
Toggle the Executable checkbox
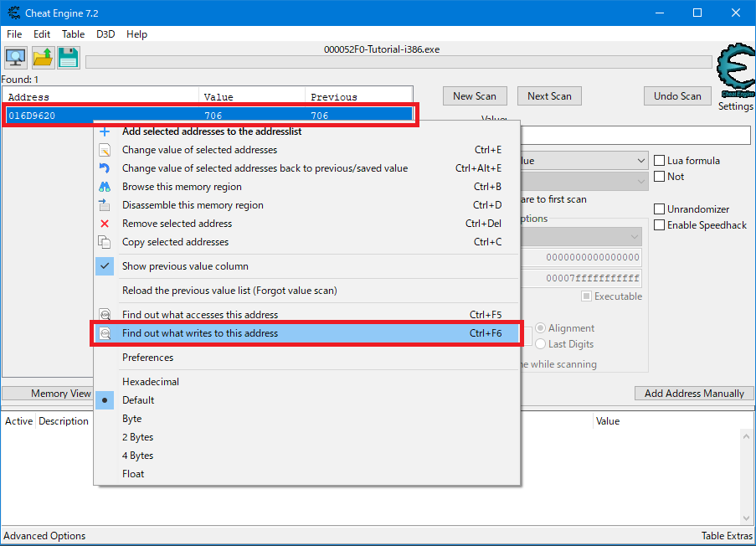pos(586,296)
